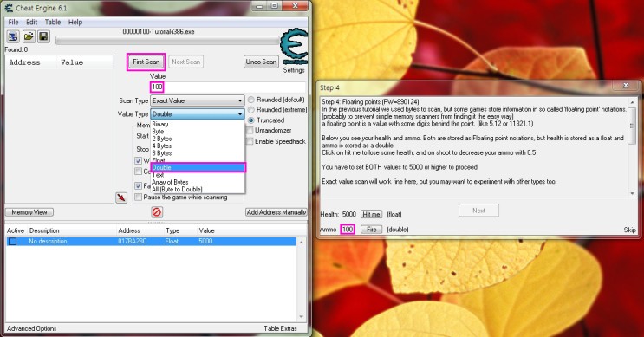644x337 pixels.
Task: Click Fire button in Step 4
Action: [x=371, y=230]
